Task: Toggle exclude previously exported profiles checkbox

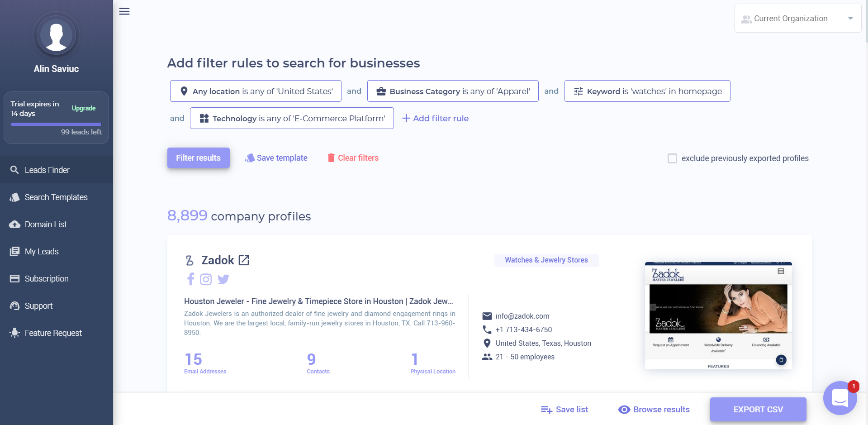Action: 672,158
